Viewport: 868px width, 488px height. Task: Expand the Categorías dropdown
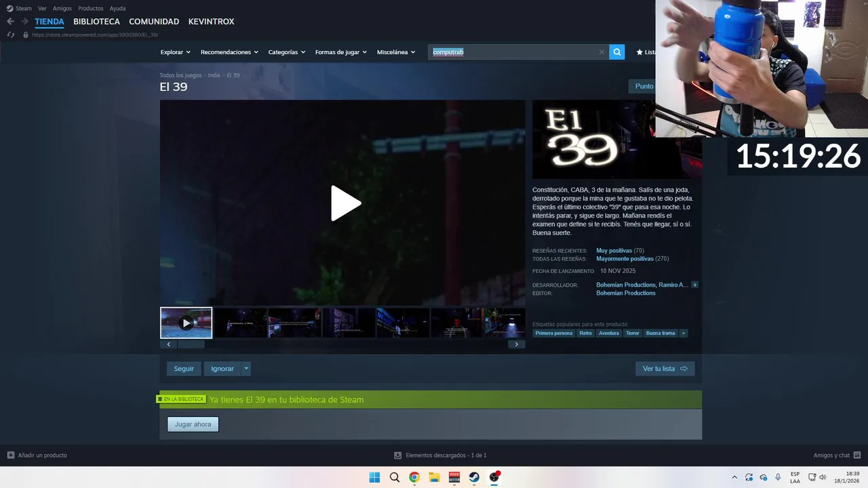286,52
